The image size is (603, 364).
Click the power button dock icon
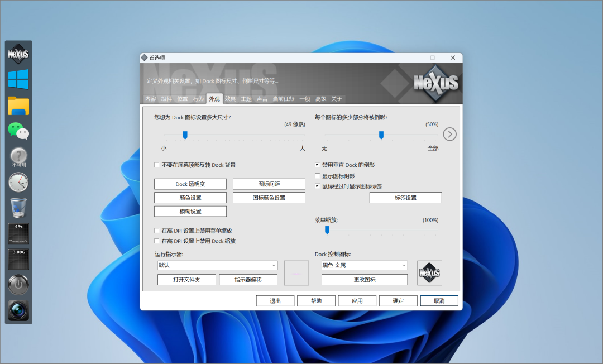18,285
